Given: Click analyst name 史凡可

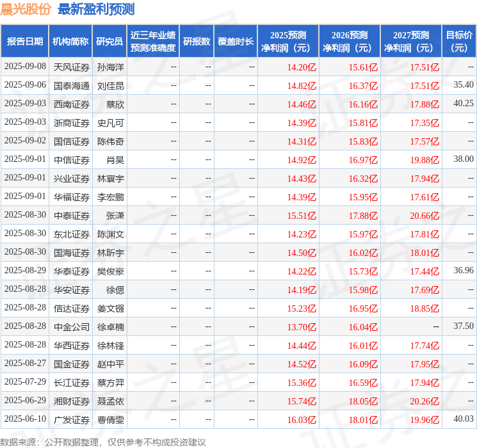Looking at the screenshot, I should coord(111,123).
